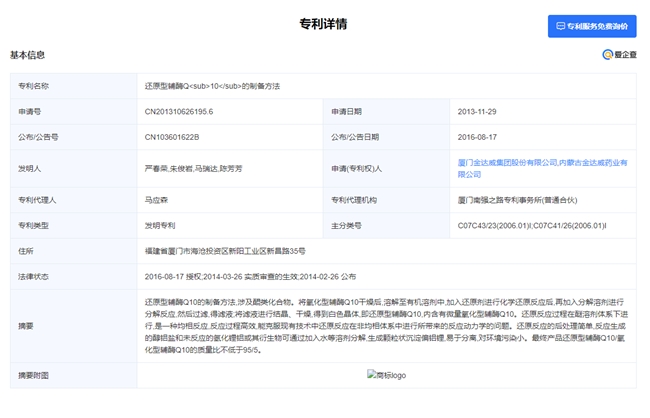Select the application date 2013-11-29
Viewport: 650px width, 418px height.
479,112
